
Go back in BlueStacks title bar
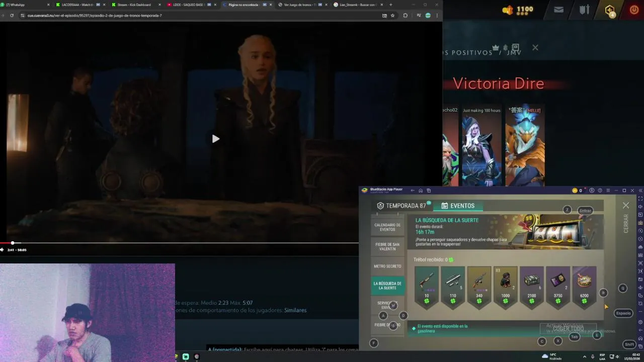click(x=413, y=191)
